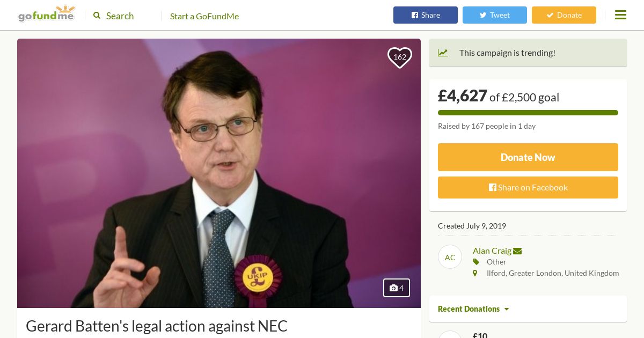
Task: Like the campaign with heart icon
Action: tap(400, 57)
